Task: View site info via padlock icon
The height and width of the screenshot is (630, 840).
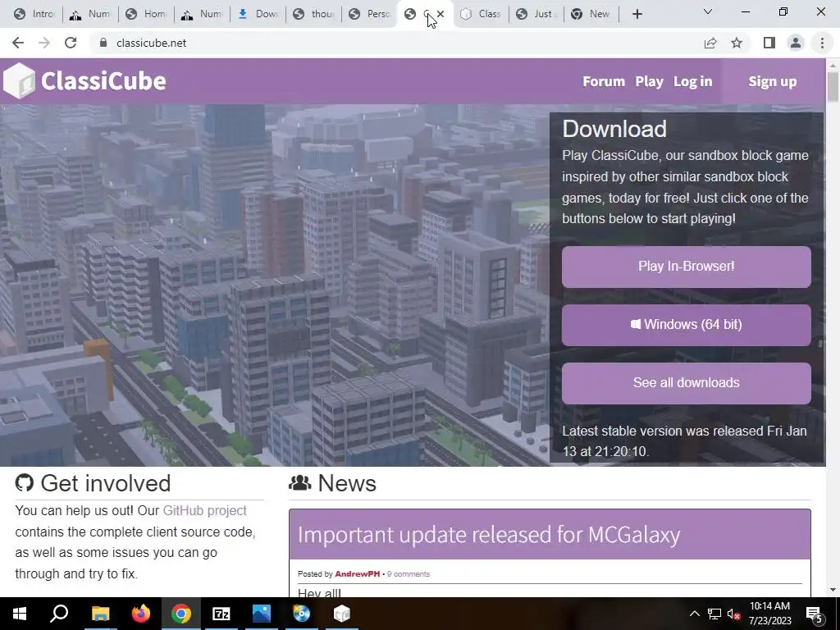Action: [104, 43]
